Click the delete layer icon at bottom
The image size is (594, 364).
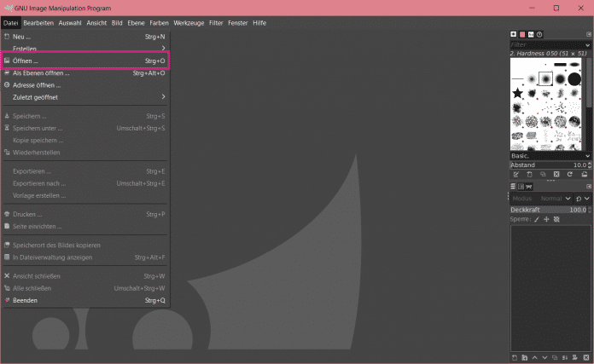click(x=586, y=356)
